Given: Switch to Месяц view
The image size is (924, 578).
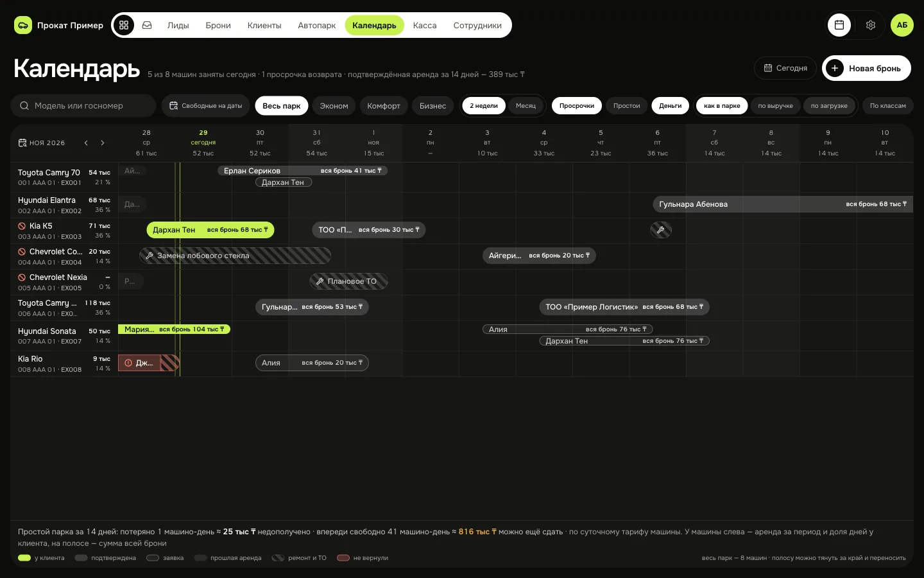Looking at the screenshot, I should pyautogui.click(x=526, y=106).
